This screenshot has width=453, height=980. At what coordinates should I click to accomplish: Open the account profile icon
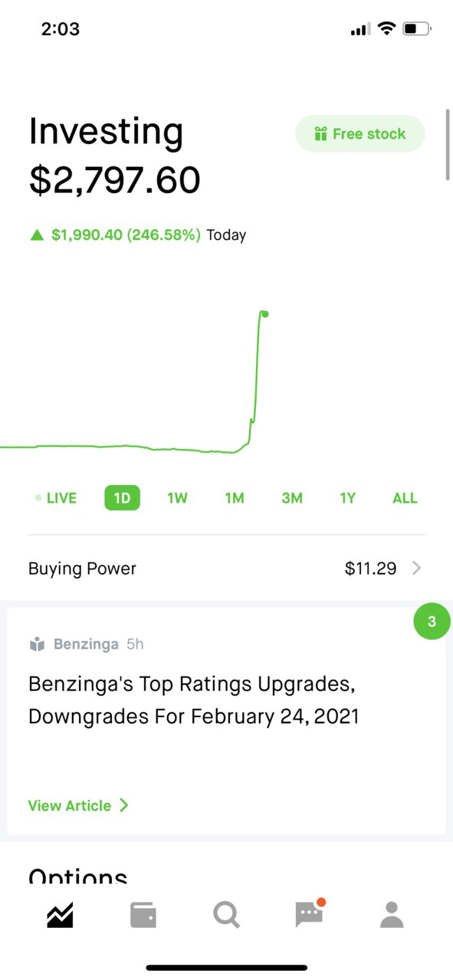(392, 915)
